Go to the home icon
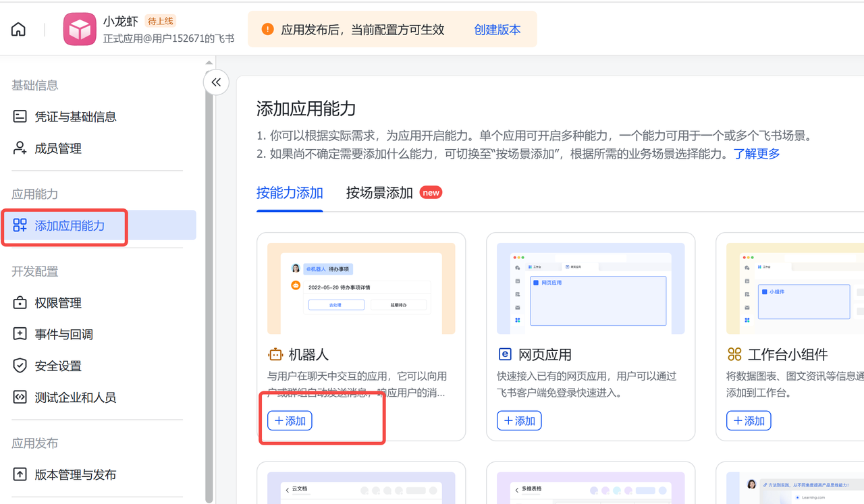Image resolution: width=864 pixels, height=504 pixels. [19, 30]
